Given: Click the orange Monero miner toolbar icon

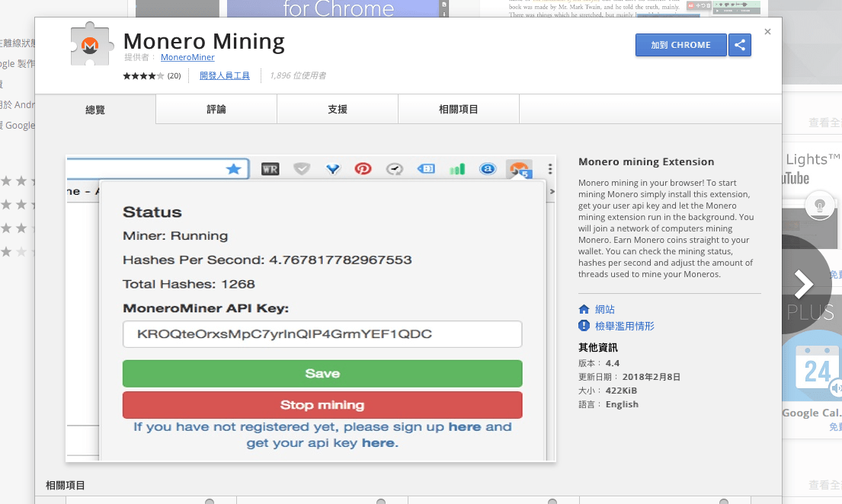Looking at the screenshot, I should click(x=519, y=170).
